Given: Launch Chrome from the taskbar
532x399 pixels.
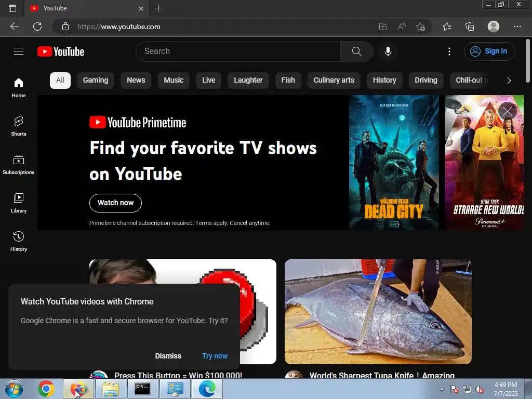Looking at the screenshot, I should 46,389.
